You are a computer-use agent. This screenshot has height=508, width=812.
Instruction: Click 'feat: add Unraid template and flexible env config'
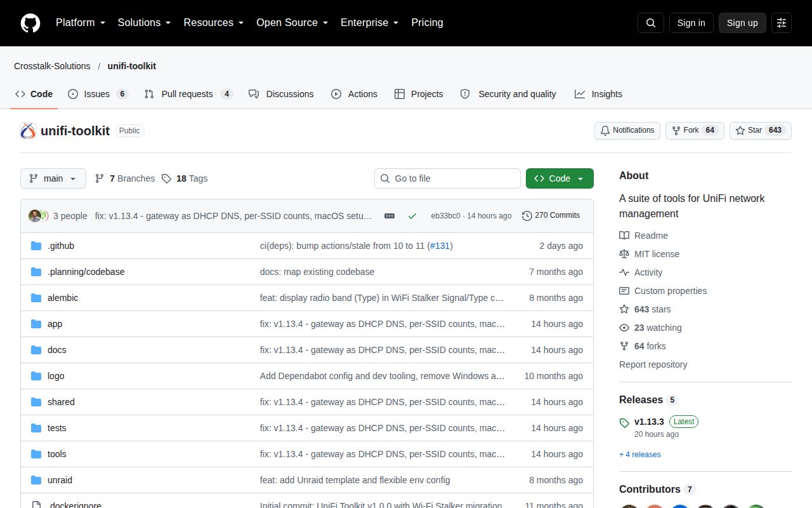[355, 480]
